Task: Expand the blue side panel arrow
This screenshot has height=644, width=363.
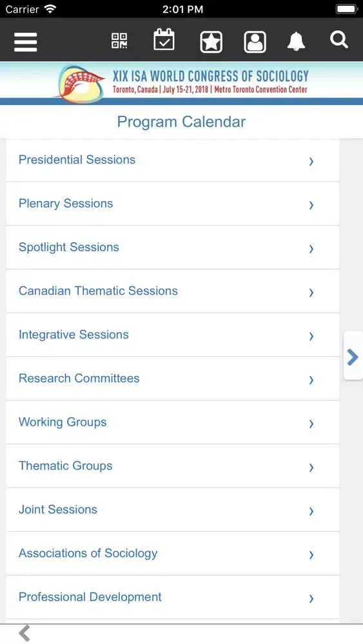Action: point(353,357)
